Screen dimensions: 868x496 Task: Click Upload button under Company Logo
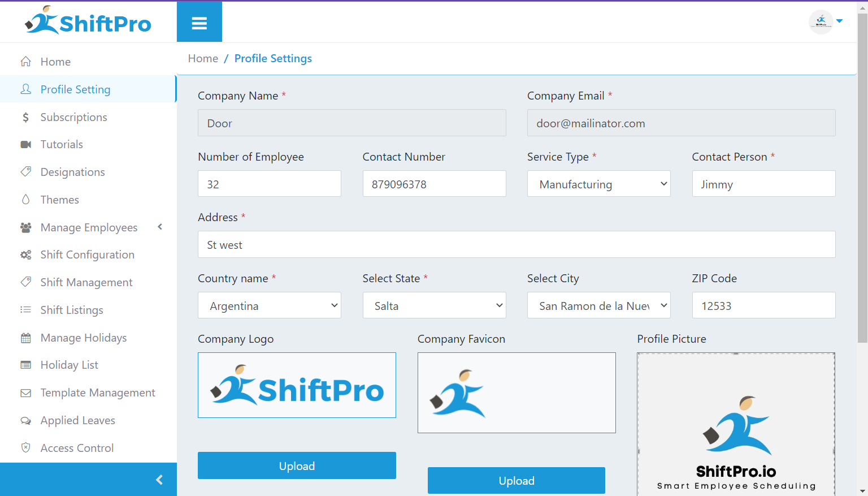tap(297, 465)
